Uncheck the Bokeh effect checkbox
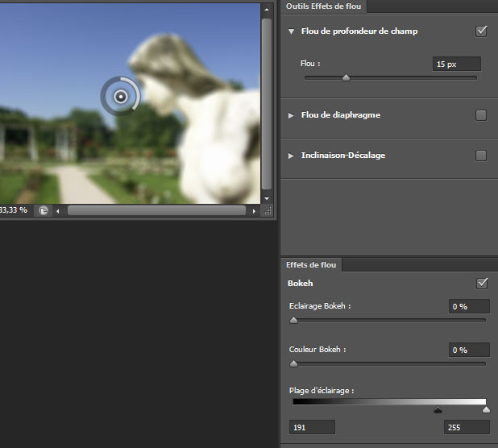Image resolution: width=498 pixels, height=448 pixels. [482, 283]
